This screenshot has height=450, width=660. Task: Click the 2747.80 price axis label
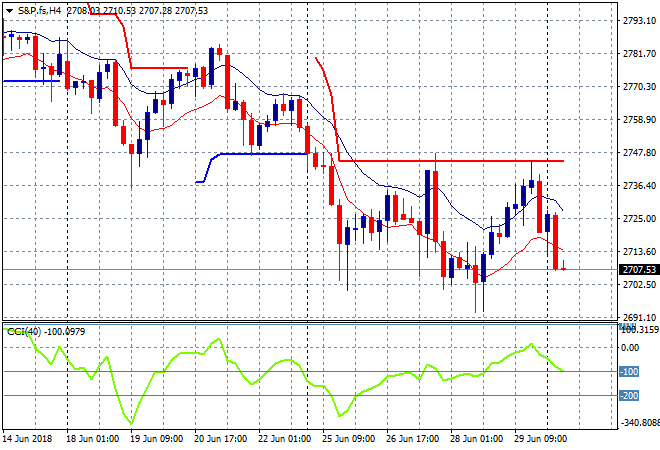pyautogui.click(x=639, y=152)
